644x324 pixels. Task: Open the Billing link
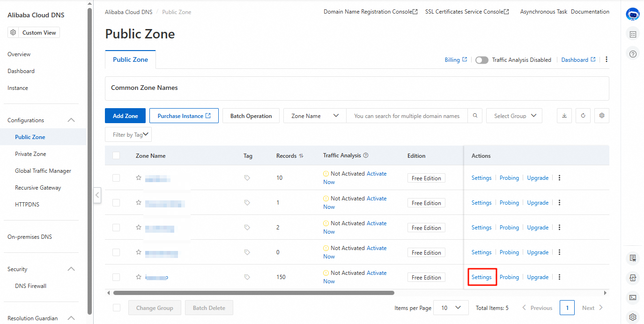(456, 60)
